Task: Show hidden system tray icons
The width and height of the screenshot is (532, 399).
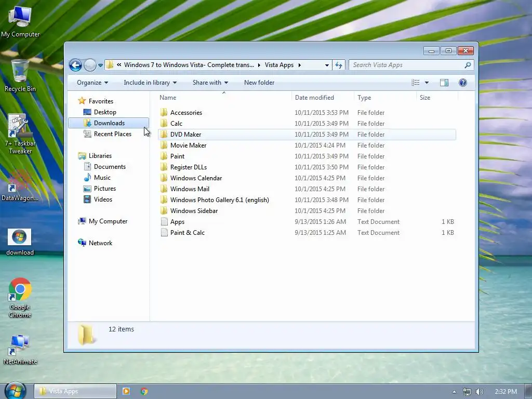Action: [454, 392]
